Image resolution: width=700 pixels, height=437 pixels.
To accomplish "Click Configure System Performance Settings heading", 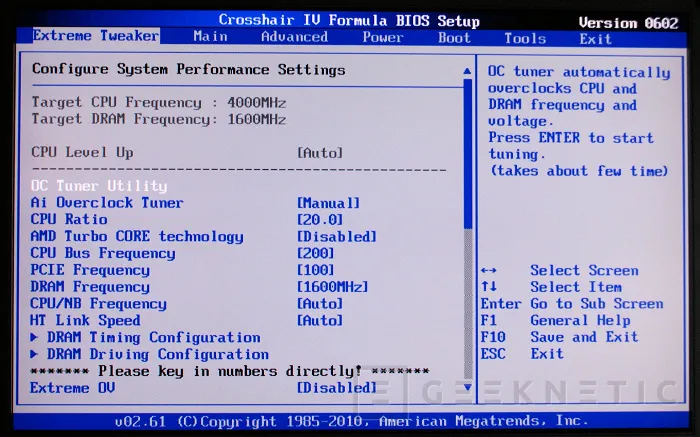I will click(x=188, y=70).
